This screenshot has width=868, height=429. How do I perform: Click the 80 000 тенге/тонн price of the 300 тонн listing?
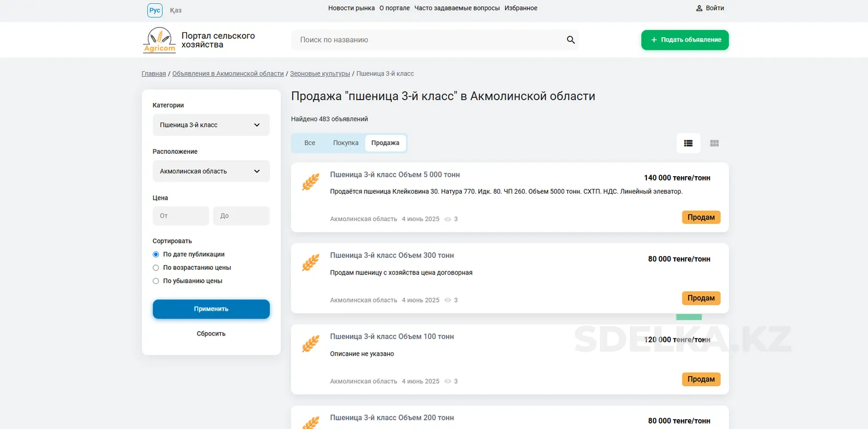tap(679, 259)
